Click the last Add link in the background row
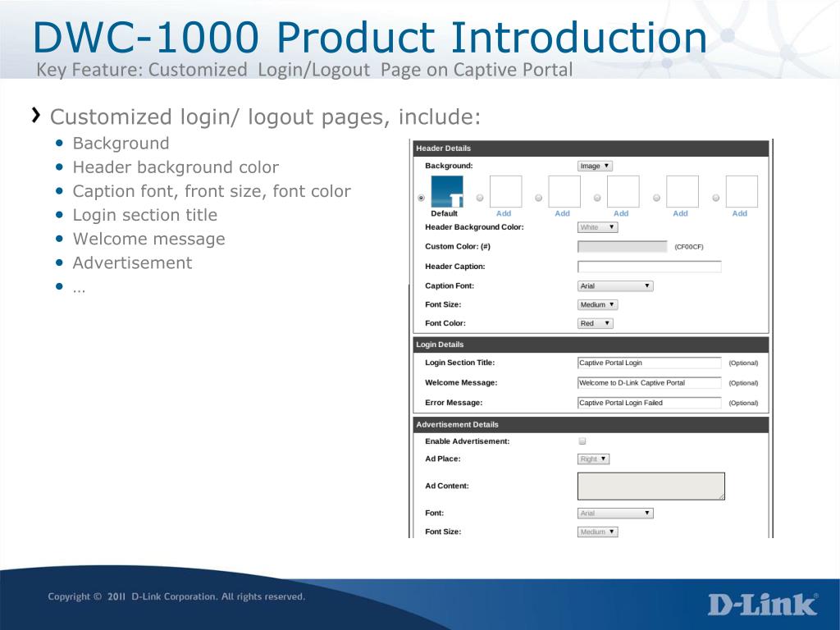This screenshot has height=630, width=840. pos(739,213)
